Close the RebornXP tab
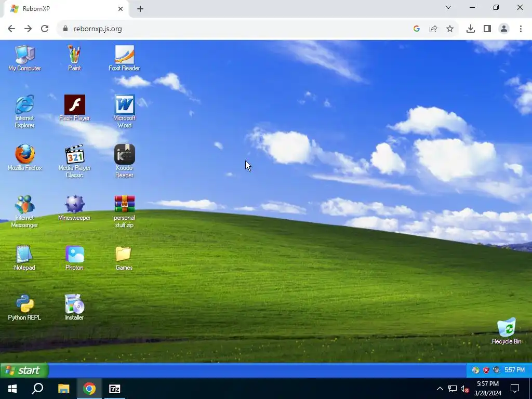The image size is (532, 399). pos(121,9)
